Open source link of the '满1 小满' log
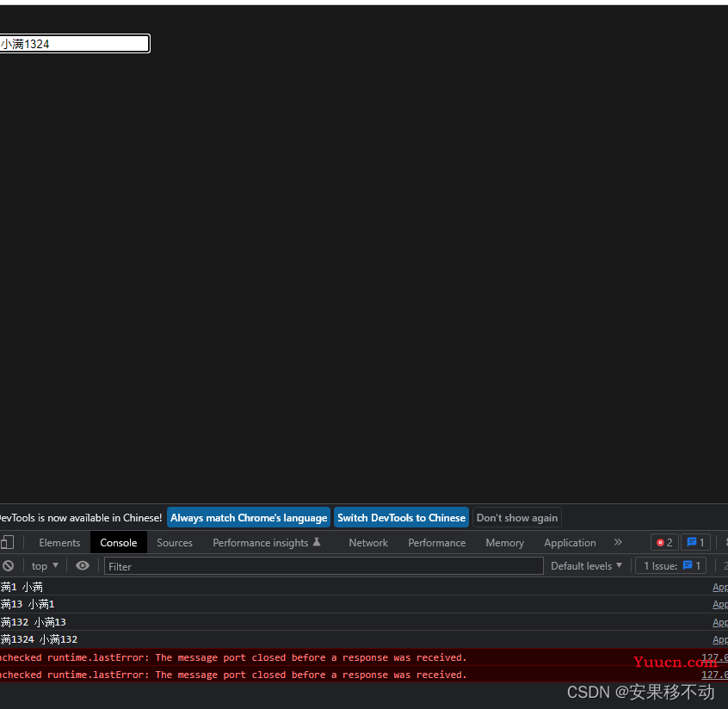Viewport: 728px width, 709px height. click(x=720, y=588)
